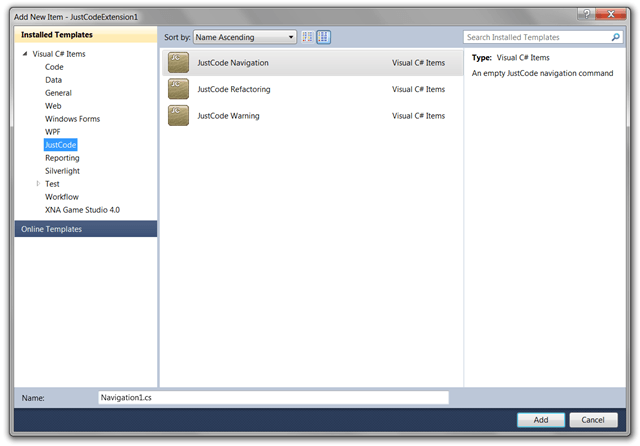Screen dimensions: 640x446
Task: Click Visual C# Items in Warning row
Action: click(x=418, y=116)
